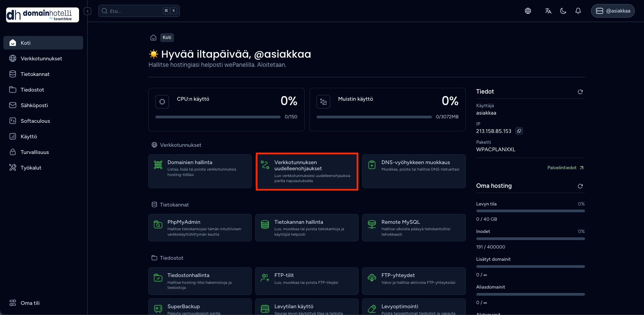The image size is (644, 315).
Task: Open PhpMyAdmin card
Action: click(x=200, y=228)
